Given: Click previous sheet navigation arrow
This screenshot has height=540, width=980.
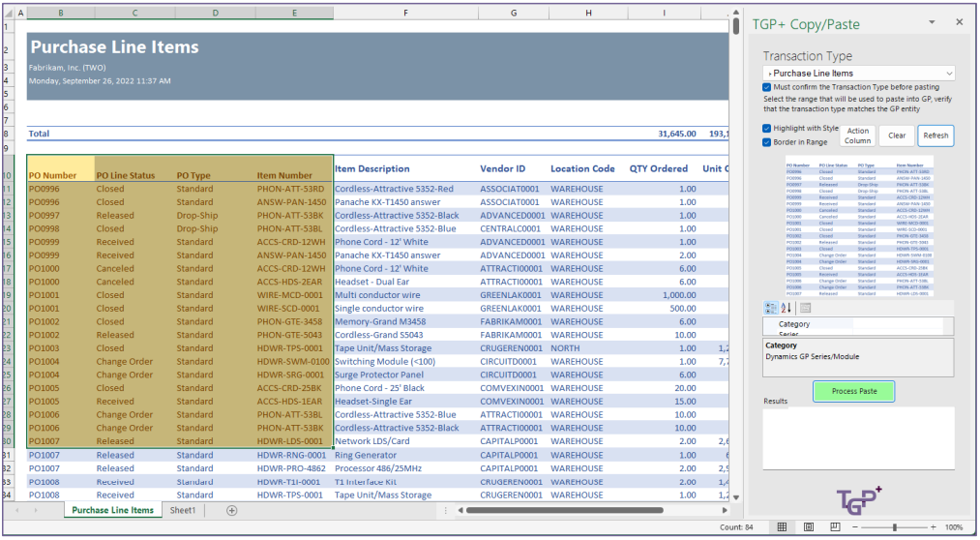Looking at the screenshot, I should point(16,511).
